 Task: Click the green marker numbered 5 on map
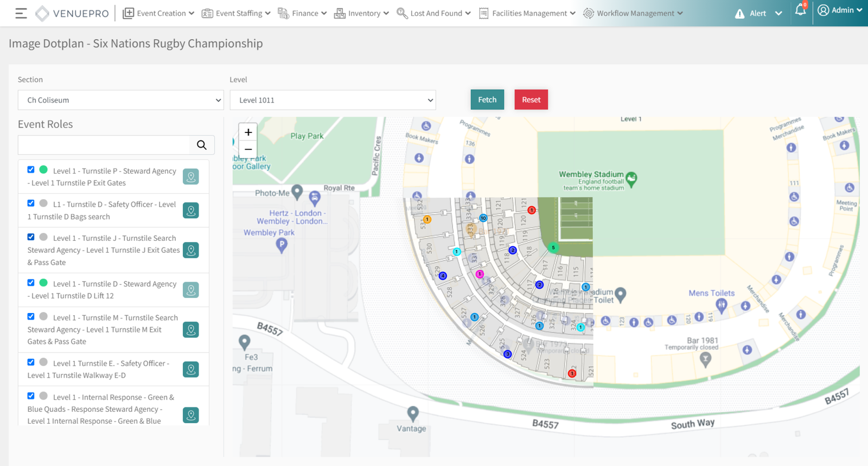(553, 247)
